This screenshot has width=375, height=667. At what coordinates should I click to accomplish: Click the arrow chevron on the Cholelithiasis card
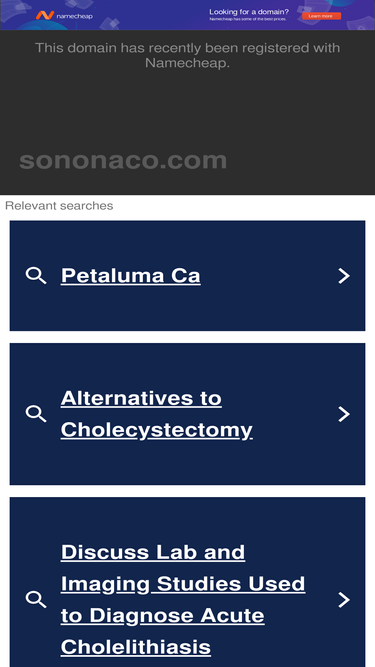pos(344,600)
